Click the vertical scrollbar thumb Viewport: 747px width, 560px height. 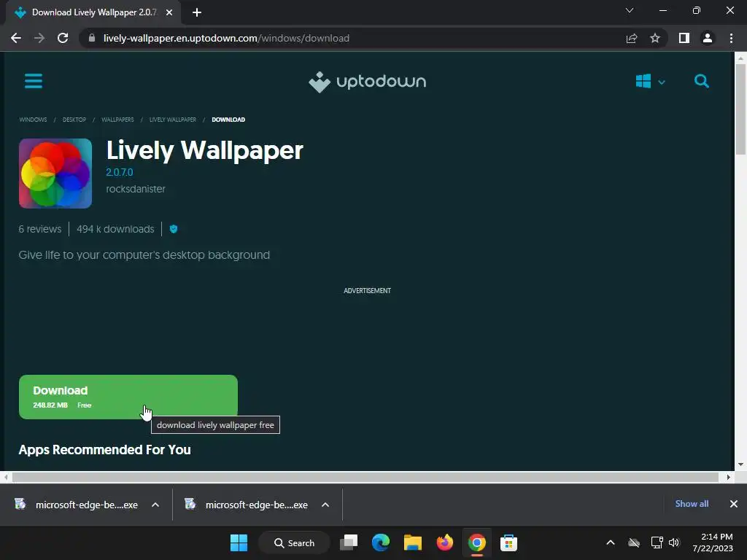740,109
